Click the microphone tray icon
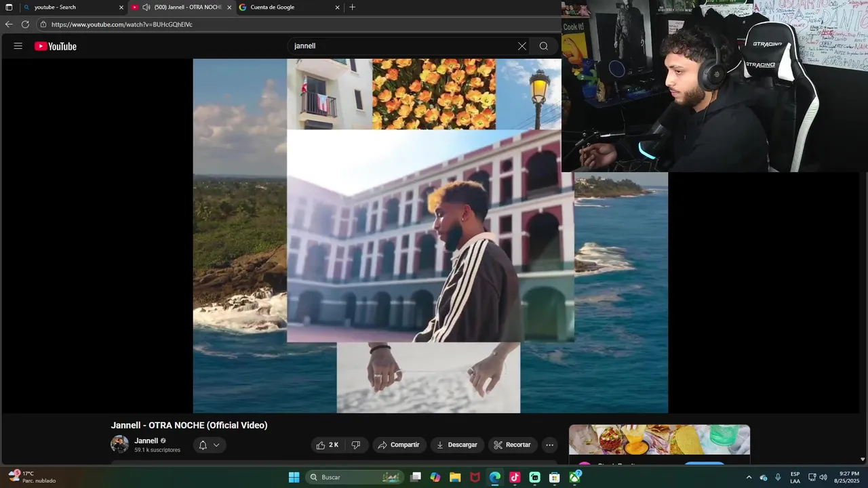This screenshot has width=868, height=488. (778, 477)
